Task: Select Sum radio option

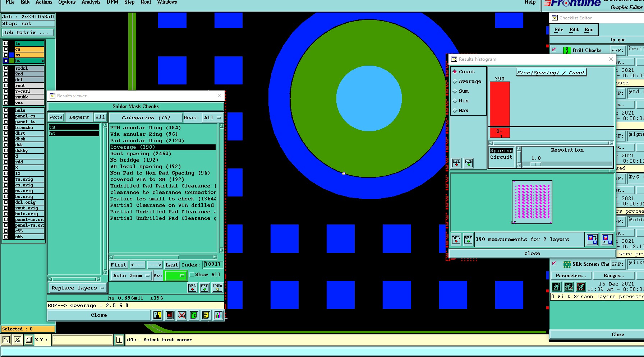Action: (x=455, y=91)
